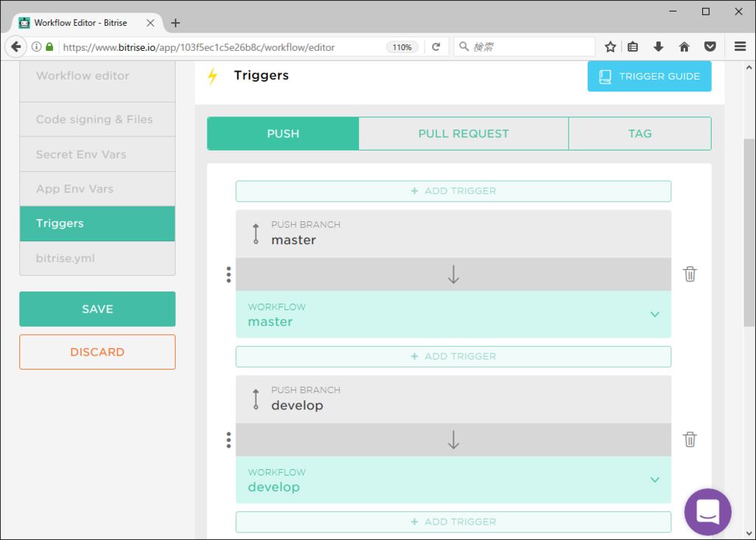This screenshot has height=540, width=756.
Task: Open Code signing & Files section
Action: pos(97,120)
